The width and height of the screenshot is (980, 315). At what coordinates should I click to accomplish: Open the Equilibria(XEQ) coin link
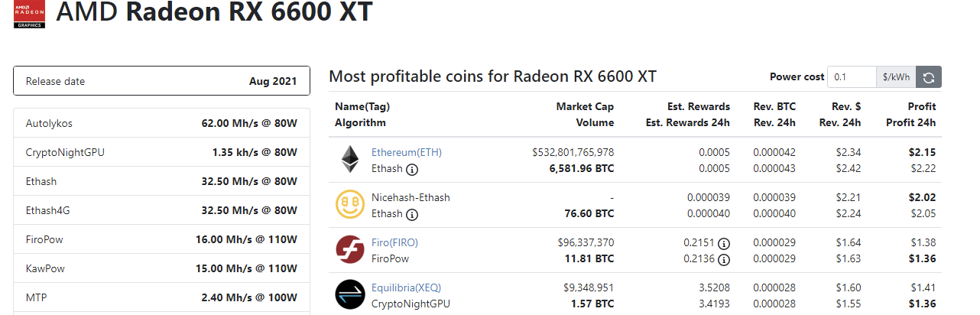(407, 287)
